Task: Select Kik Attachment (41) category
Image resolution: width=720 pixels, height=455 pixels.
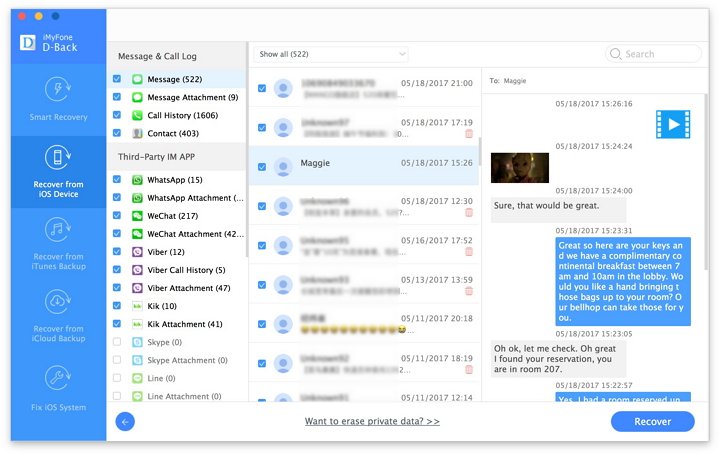Action: (185, 324)
